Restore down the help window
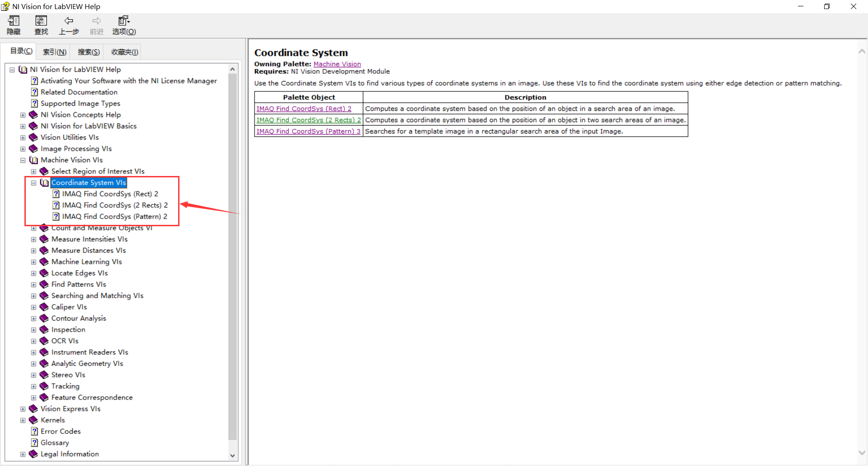Viewport: 868px width, 466px height. click(x=827, y=6)
